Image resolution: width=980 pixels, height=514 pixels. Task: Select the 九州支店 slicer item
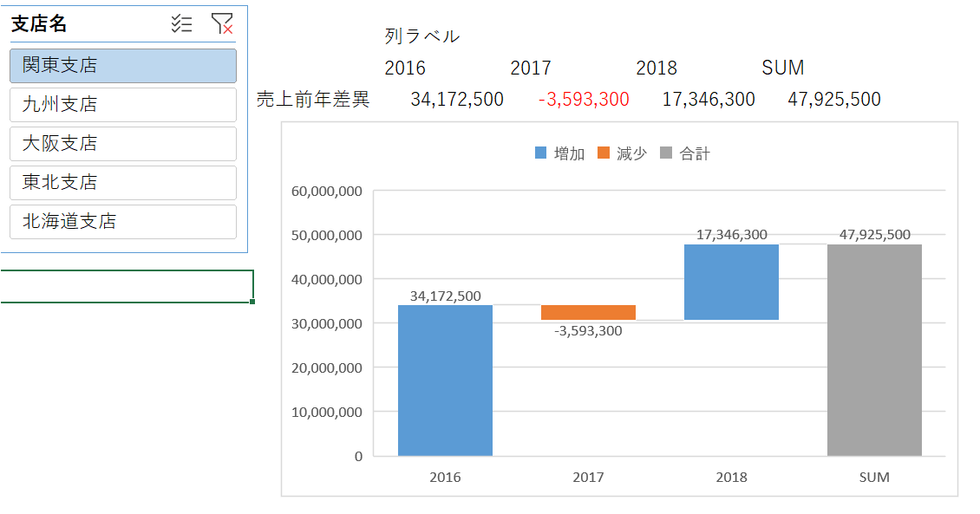pyautogui.click(x=122, y=105)
